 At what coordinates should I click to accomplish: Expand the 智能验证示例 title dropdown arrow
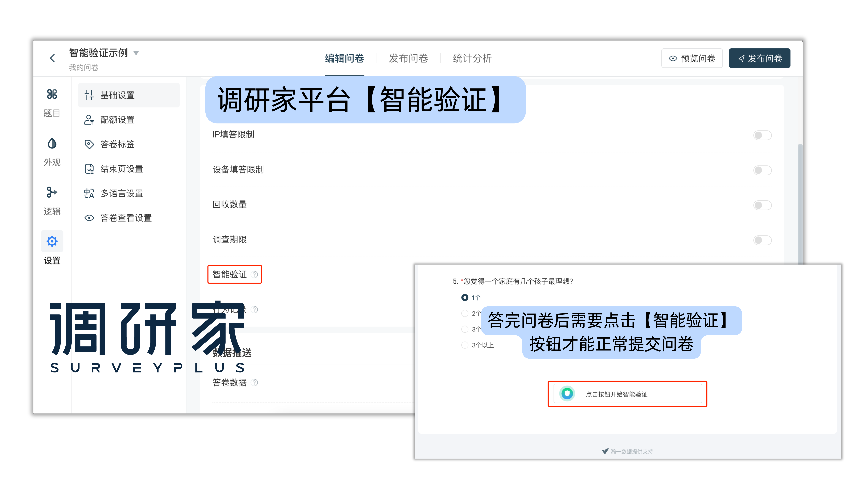tap(136, 53)
